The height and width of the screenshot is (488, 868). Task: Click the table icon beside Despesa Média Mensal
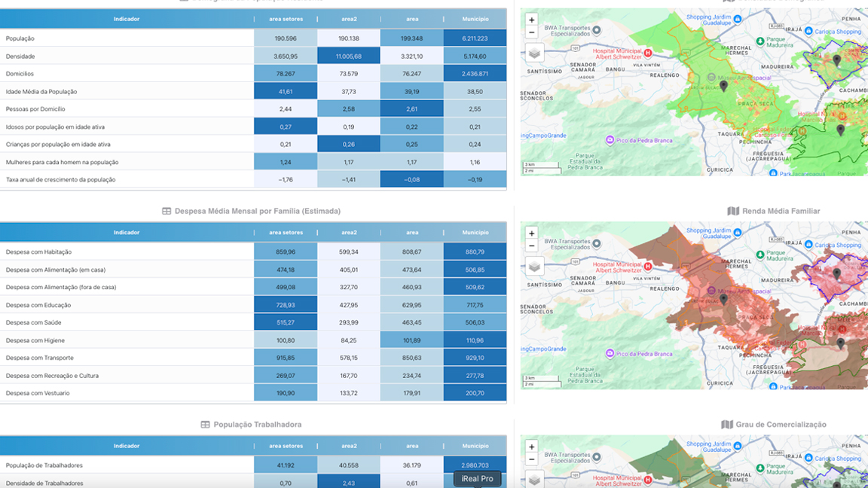167,212
